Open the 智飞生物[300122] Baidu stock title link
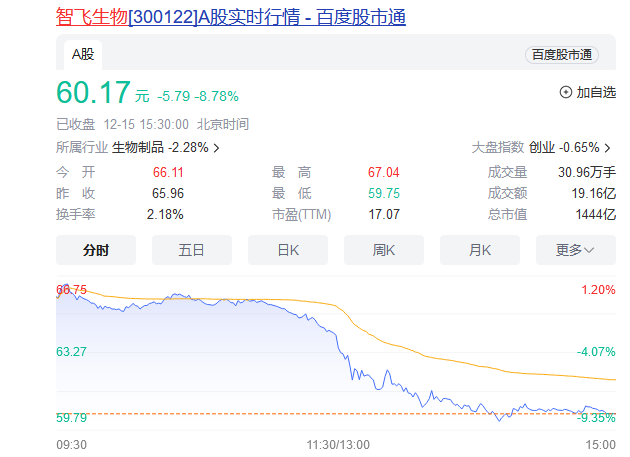630x457 pixels. tap(231, 17)
